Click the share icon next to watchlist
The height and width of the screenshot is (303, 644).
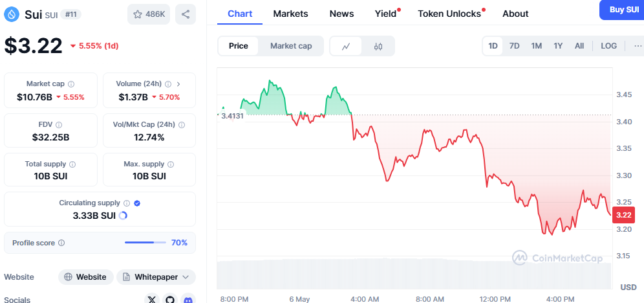186,14
